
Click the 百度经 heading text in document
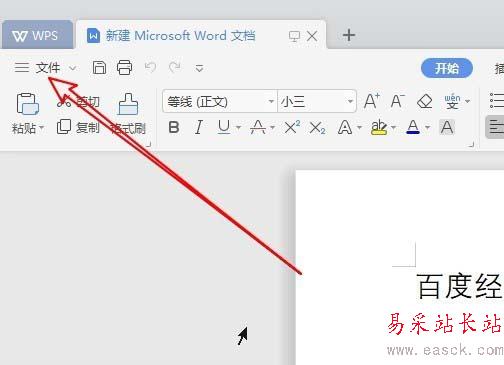click(459, 286)
